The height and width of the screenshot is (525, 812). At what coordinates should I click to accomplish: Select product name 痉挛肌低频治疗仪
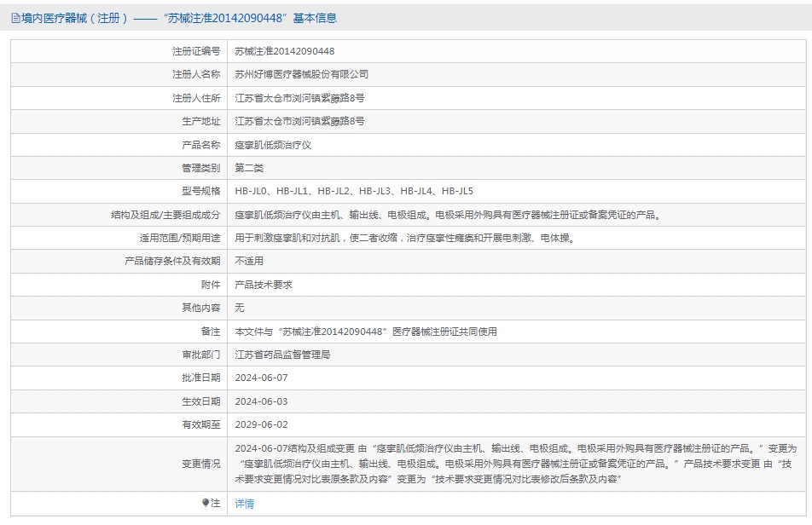273,145
